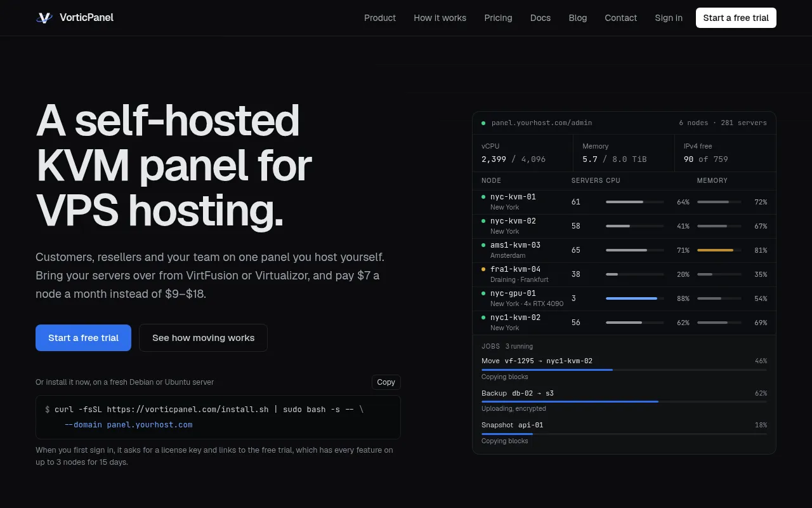Copy the install command

386,382
